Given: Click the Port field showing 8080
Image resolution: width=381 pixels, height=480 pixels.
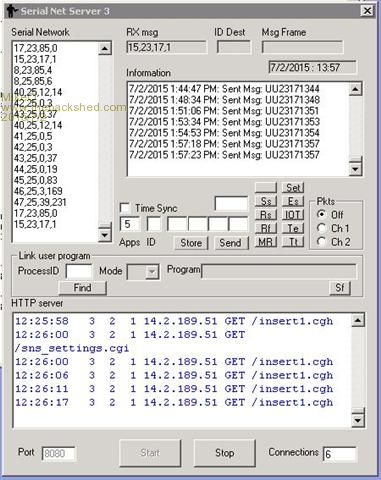Looking at the screenshot, I should [x=58, y=453].
